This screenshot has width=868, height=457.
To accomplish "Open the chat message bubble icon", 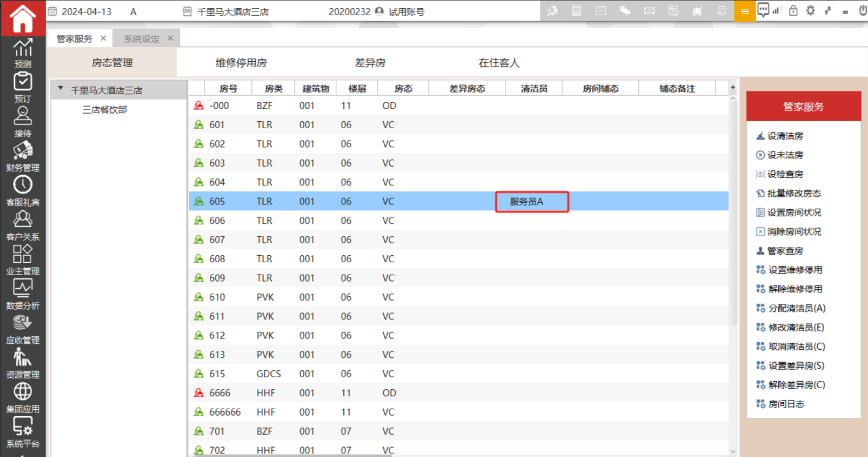I will pos(762,10).
